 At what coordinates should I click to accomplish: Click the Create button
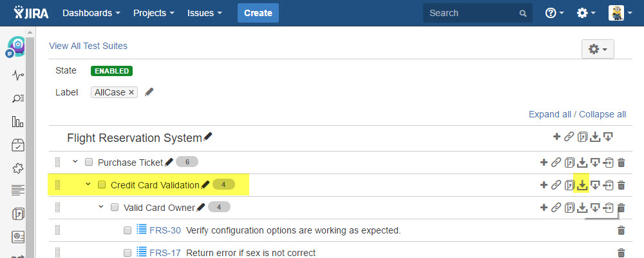[258, 13]
